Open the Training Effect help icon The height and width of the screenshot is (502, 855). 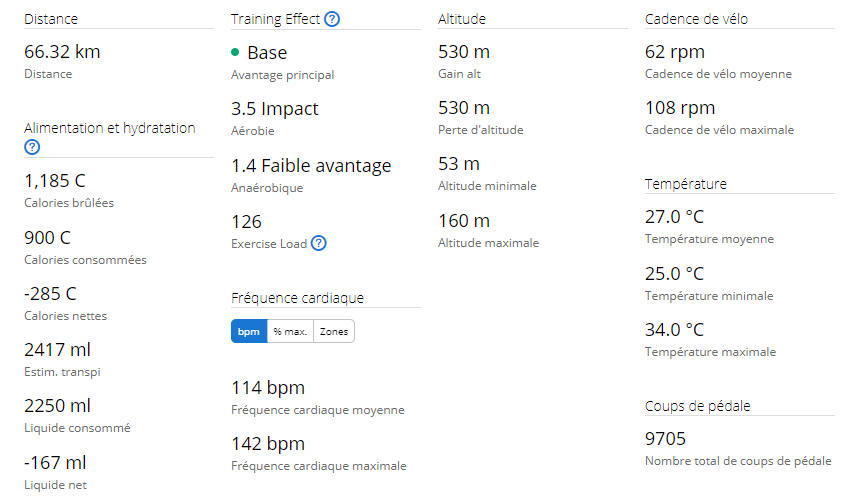pyautogui.click(x=332, y=19)
